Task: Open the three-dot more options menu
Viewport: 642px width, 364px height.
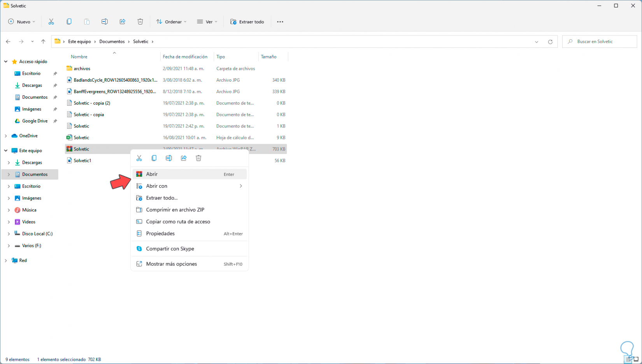Action: click(280, 22)
